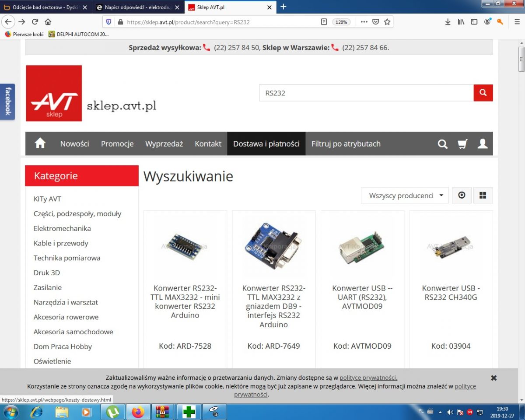Screen dimensions: 525x420
Task: Open the search icon in dark navbar
Action: (x=443, y=144)
